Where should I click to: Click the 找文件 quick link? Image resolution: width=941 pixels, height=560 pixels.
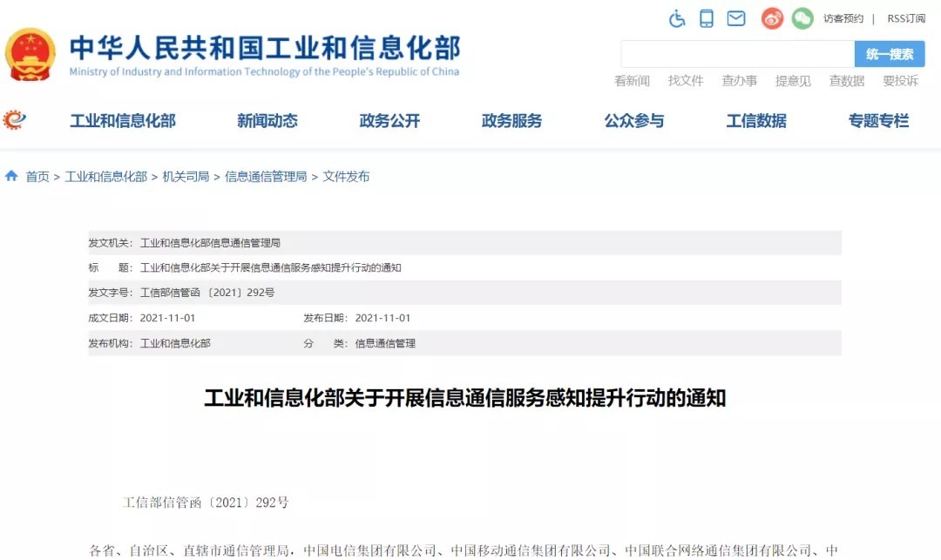click(x=686, y=81)
